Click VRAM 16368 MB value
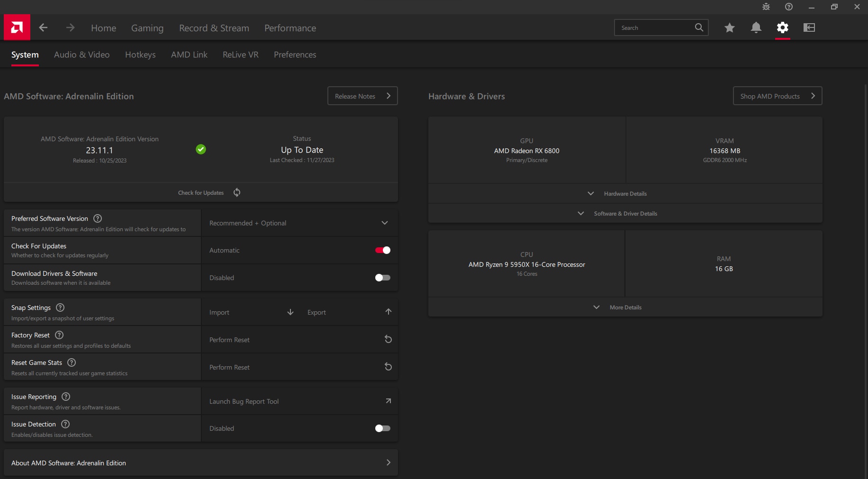This screenshot has width=868, height=479. (725, 151)
